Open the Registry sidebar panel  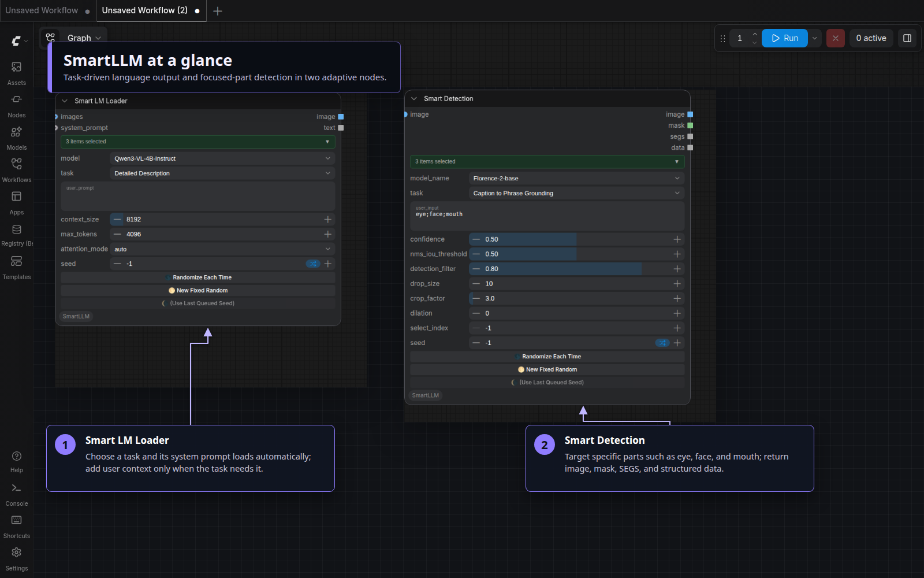coord(16,235)
